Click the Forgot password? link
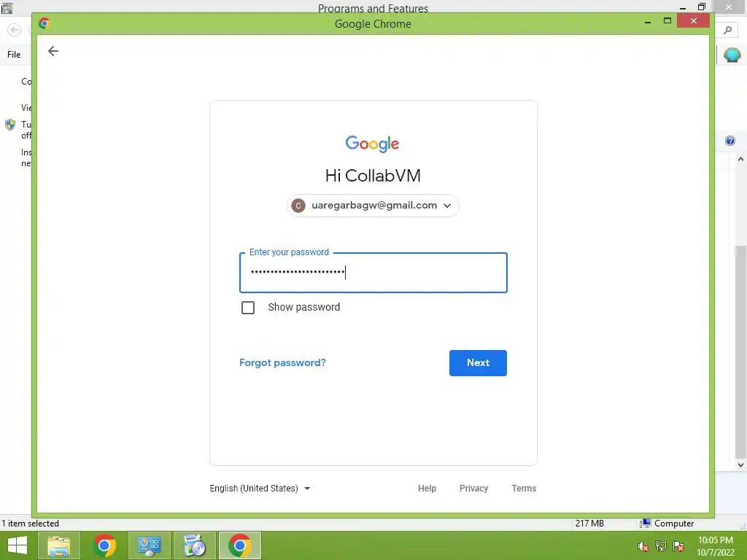The width and height of the screenshot is (747, 560). (282, 363)
